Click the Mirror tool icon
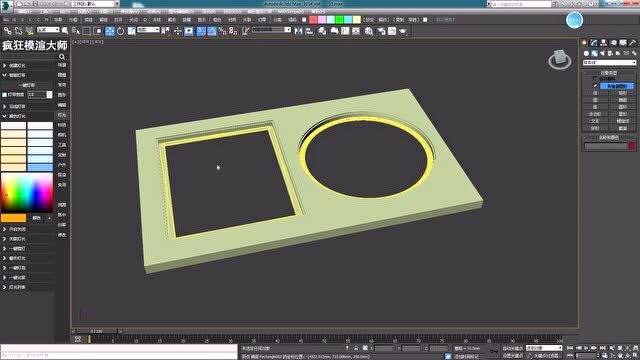Image resolution: width=640 pixels, height=360 pixels. [x=298, y=31]
